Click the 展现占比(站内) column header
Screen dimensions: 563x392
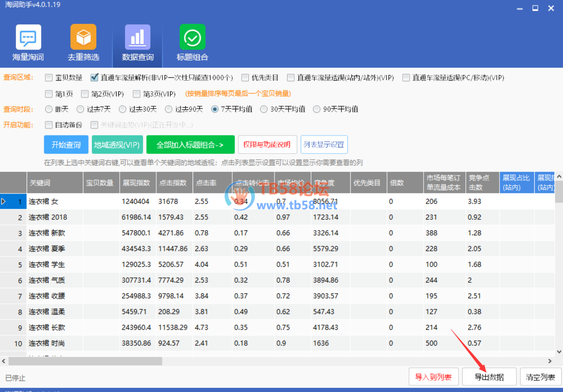(x=517, y=183)
